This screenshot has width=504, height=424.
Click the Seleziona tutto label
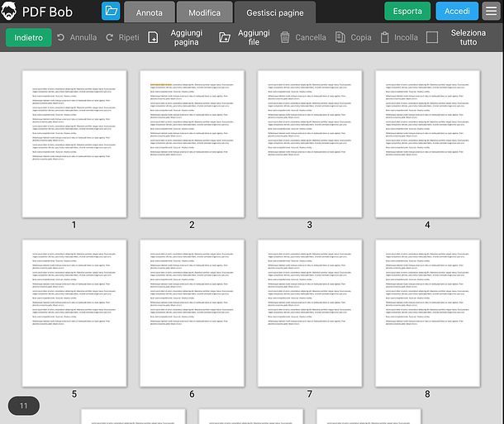[468, 37]
